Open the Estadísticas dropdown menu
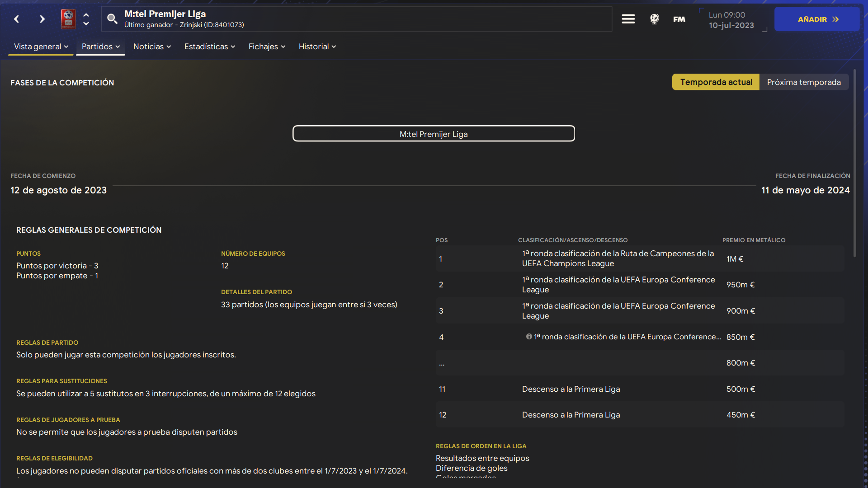868x488 pixels. tap(210, 47)
